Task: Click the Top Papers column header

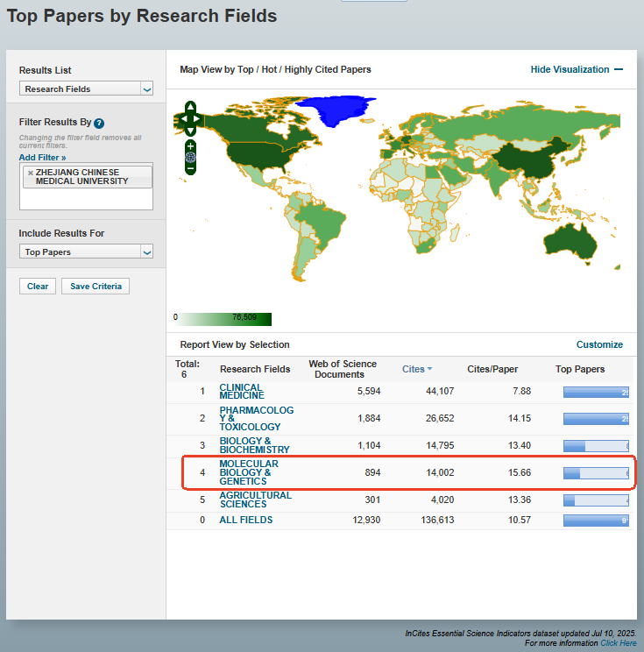Action: click(580, 369)
